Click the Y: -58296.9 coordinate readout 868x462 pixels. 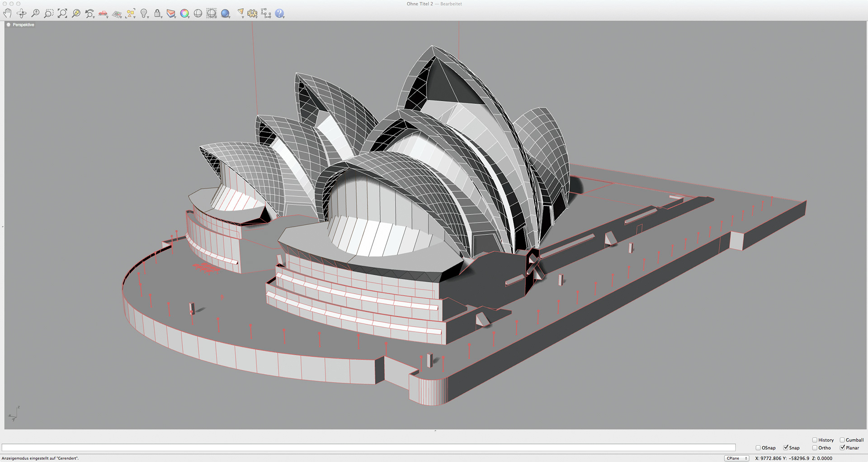click(x=797, y=458)
